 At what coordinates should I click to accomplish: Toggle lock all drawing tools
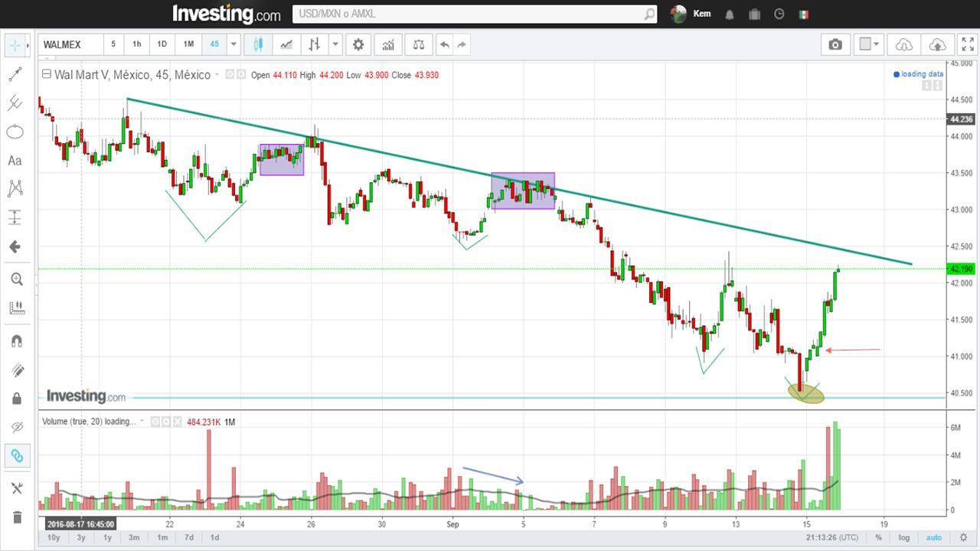16,399
